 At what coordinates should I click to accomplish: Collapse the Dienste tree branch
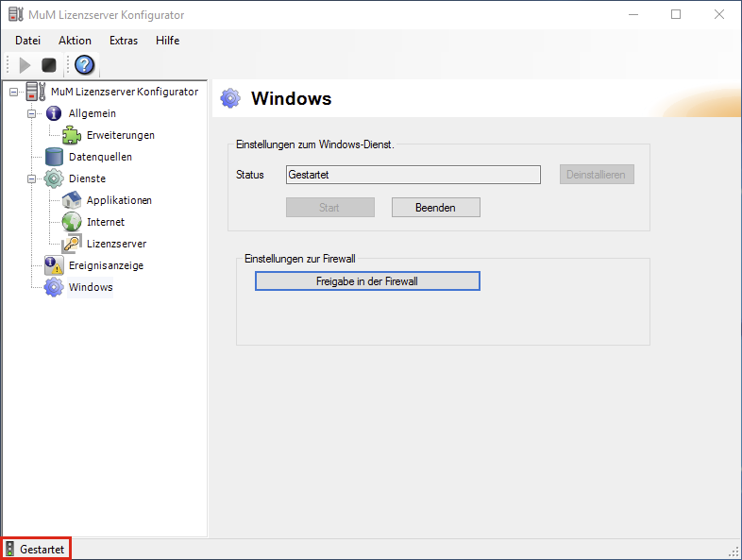click(x=31, y=178)
